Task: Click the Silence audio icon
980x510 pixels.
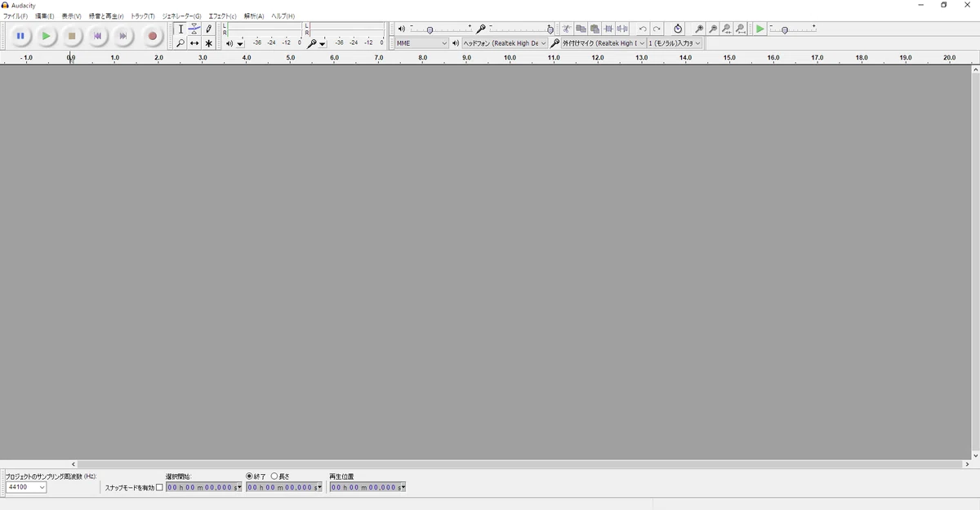Action: tap(622, 29)
